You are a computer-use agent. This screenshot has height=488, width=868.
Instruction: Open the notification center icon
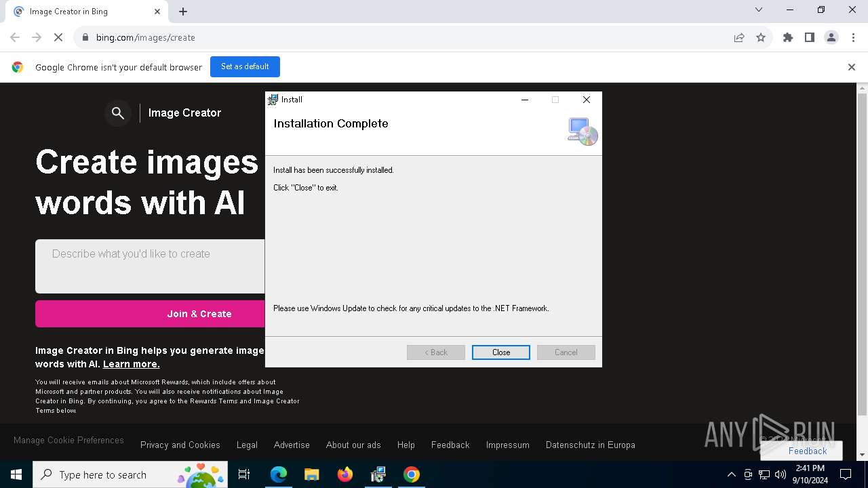(846, 474)
